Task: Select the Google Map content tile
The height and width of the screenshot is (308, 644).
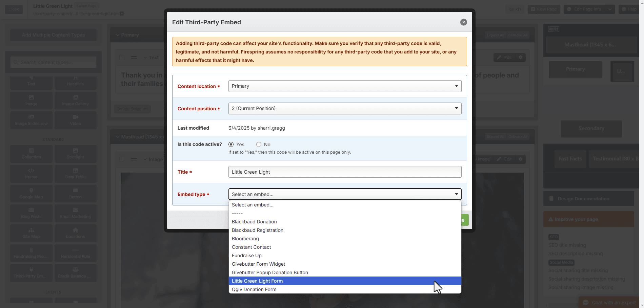Action: (31, 194)
